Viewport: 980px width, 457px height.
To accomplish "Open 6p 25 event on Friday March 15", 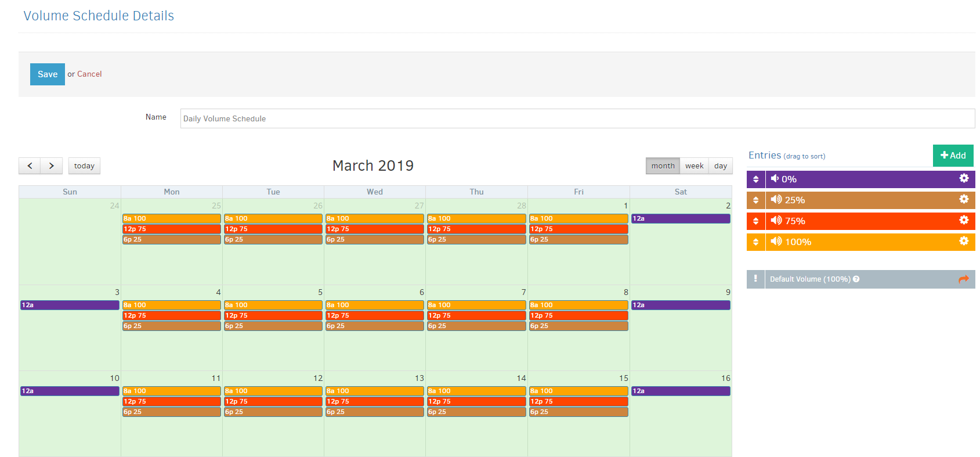I will pyautogui.click(x=578, y=412).
